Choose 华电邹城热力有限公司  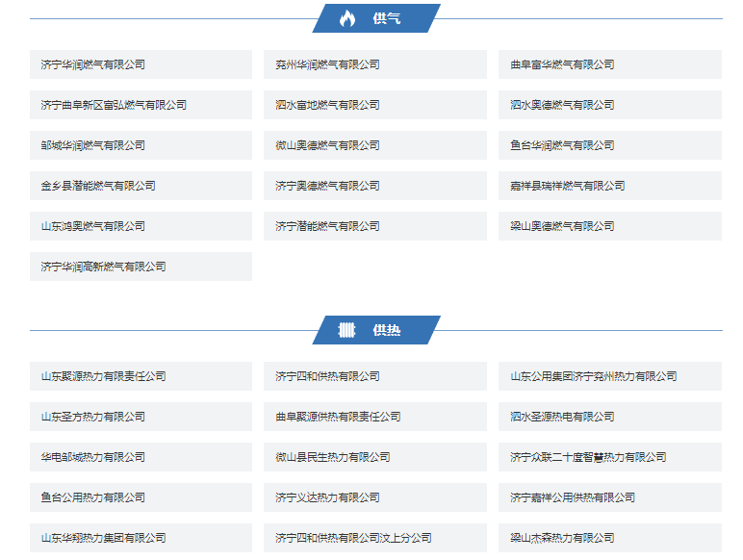click(141, 457)
